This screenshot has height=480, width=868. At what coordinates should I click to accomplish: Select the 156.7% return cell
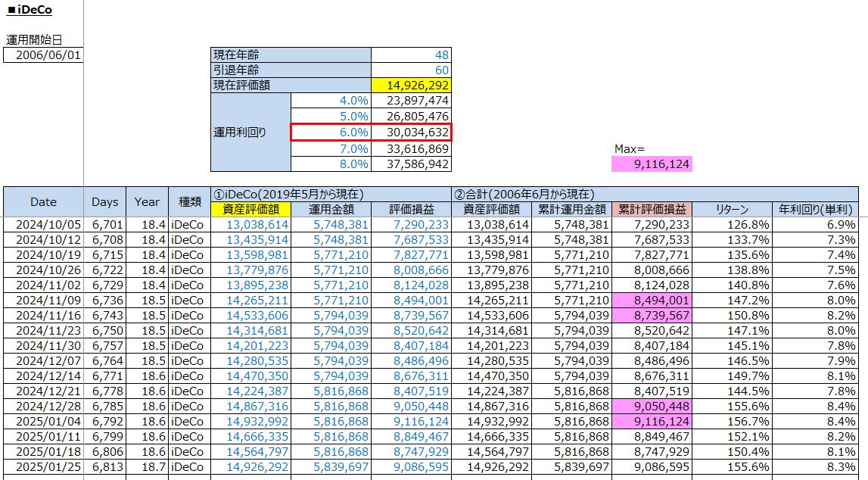coord(732,421)
